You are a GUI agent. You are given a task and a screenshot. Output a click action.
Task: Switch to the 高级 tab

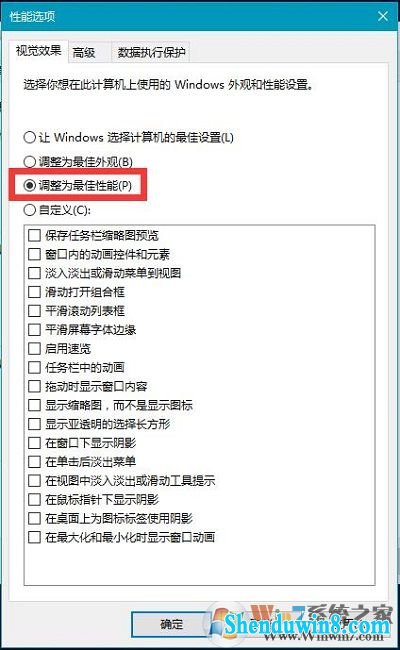point(84,53)
